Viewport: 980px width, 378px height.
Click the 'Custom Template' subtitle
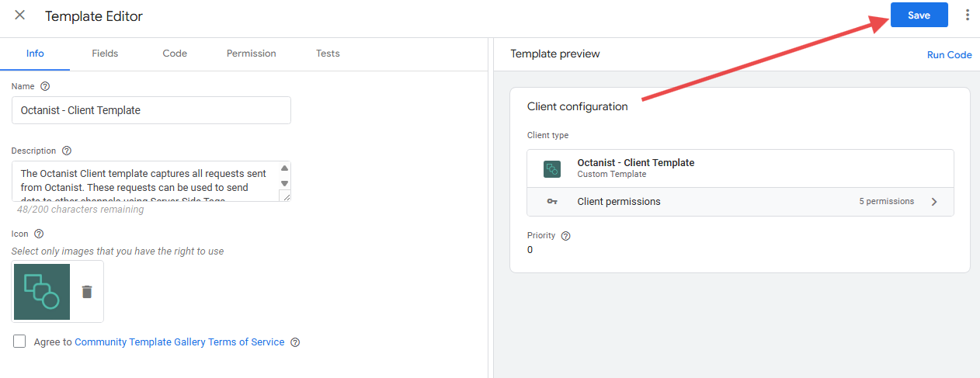tap(612, 175)
